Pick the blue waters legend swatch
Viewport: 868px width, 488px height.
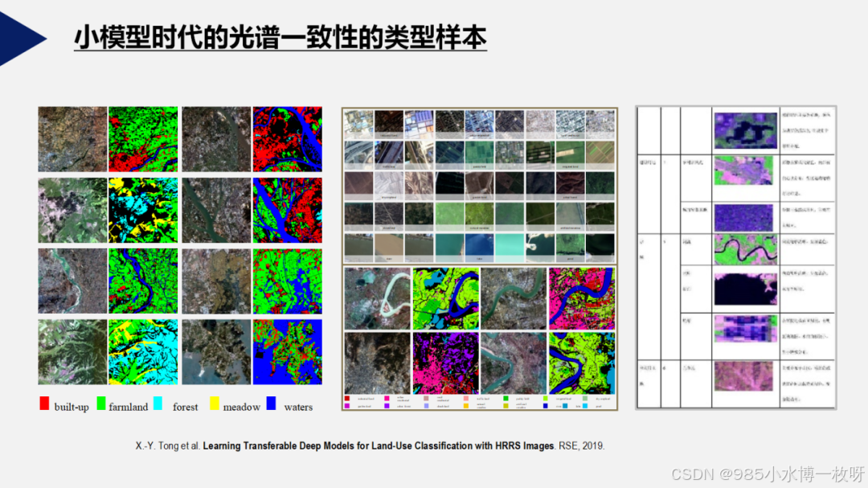(272, 404)
